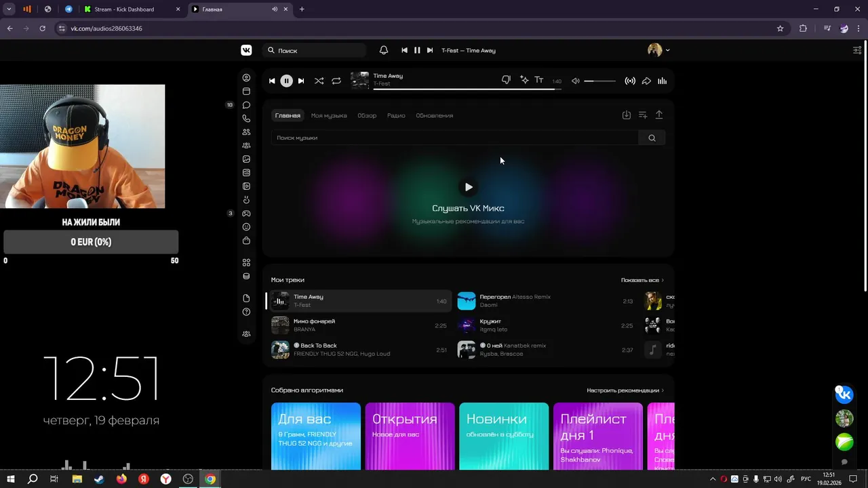868x488 pixels.
Task: Click the top 'Поиск' search field
Action: 315,50
